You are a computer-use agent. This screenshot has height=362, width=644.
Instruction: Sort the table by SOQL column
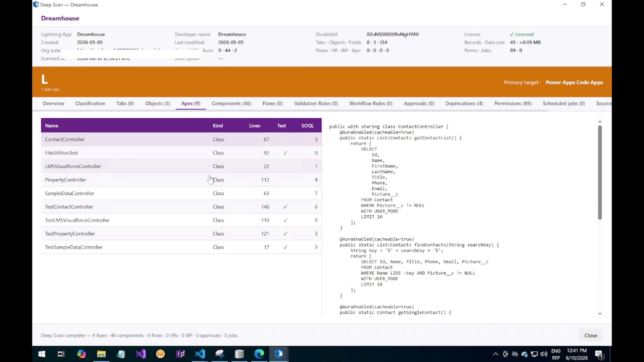click(x=307, y=126)
